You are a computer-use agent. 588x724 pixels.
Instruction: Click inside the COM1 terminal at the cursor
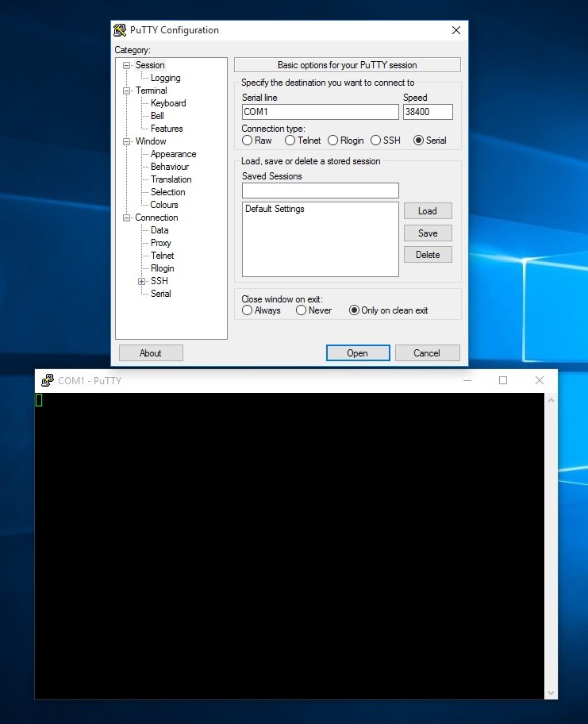pyautogui.click(x=39, y=400)
